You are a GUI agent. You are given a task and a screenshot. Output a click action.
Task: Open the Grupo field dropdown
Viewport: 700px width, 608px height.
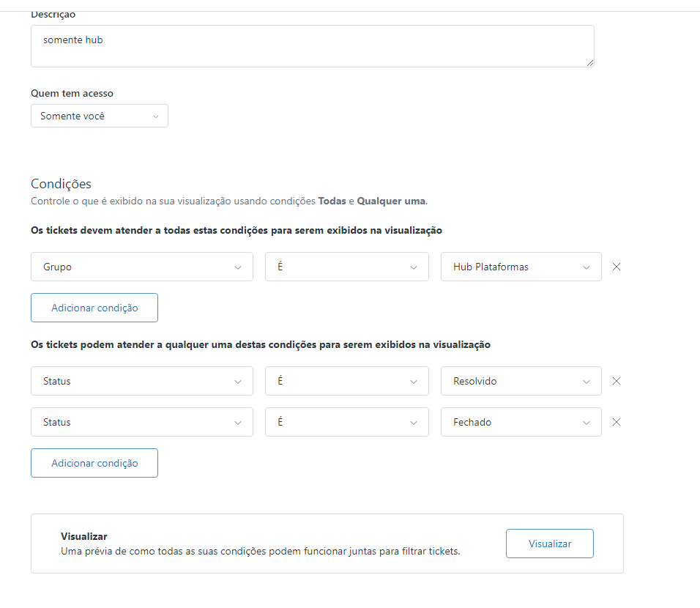(142, 267)
